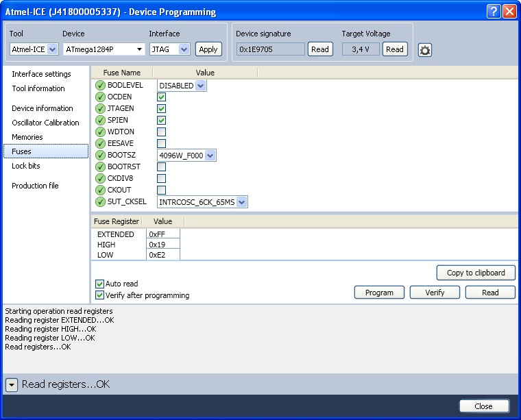Image resolution: width=521 pixels, height=420 pixels.
Task: Click the HIGH fuse value 0x19
Action: point(163,245)
